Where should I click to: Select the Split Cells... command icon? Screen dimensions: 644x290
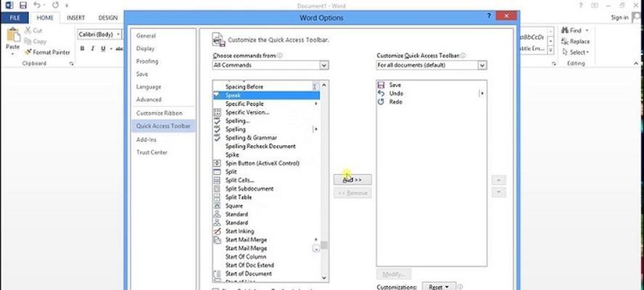pos(217,181)
